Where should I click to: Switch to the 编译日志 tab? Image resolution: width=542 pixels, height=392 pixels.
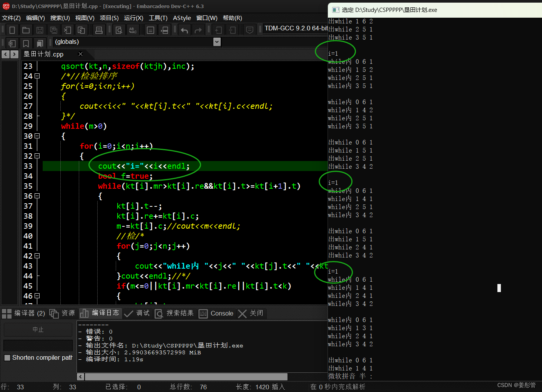100,313
